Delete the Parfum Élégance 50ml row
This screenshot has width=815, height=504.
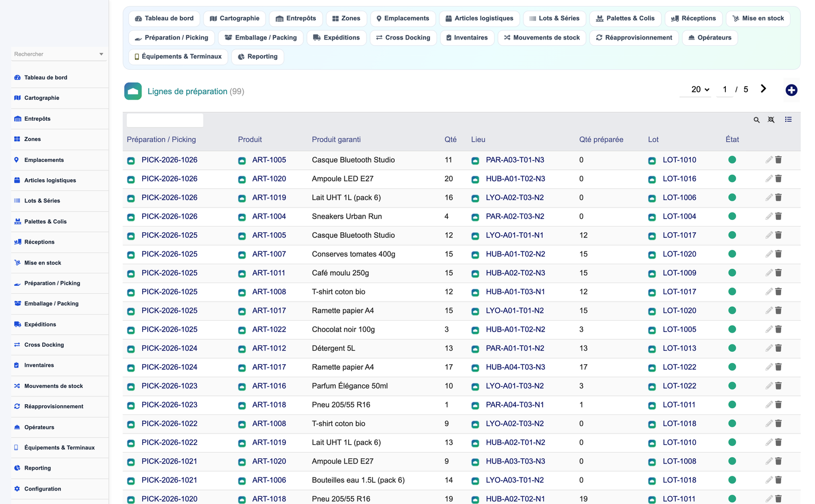tap(778, 386)
